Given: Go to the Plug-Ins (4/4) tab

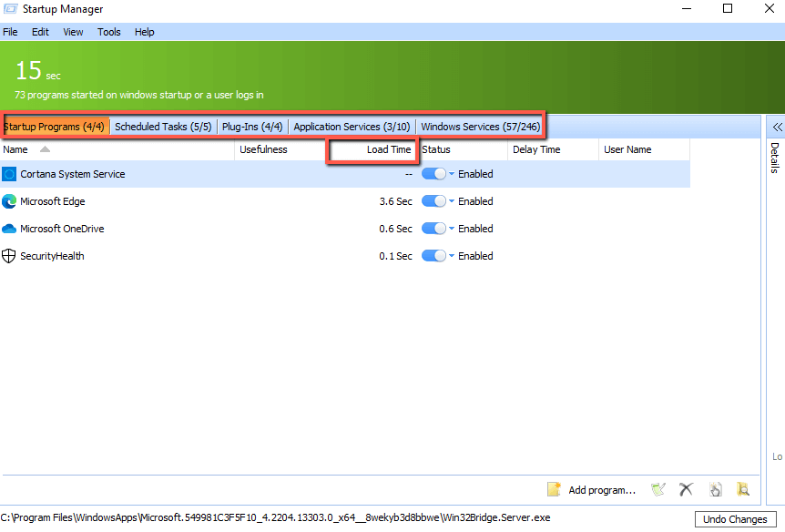Looking at the screenshot, I should click(252, 127).
